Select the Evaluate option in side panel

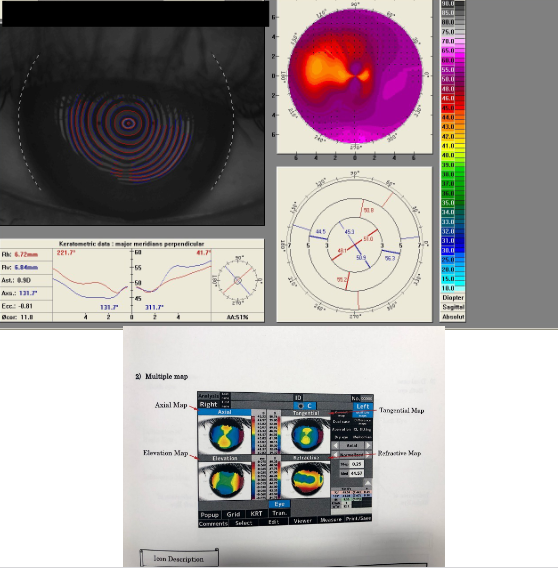coord(342,422)
